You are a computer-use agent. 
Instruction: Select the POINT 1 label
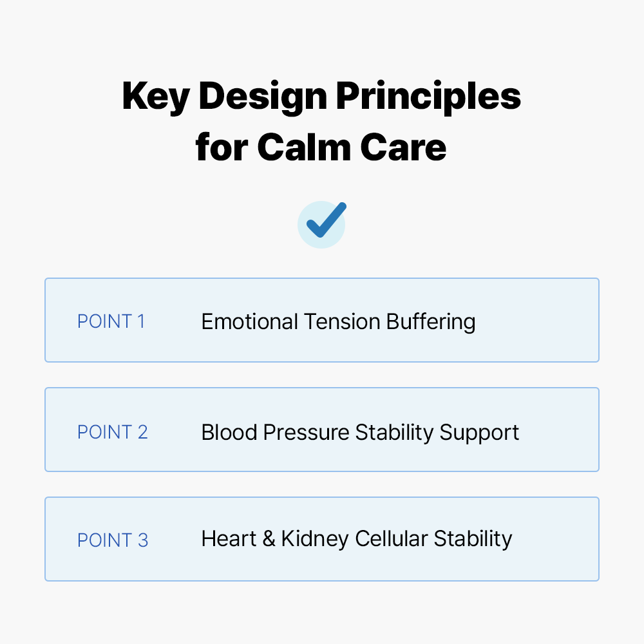point(111,321)
